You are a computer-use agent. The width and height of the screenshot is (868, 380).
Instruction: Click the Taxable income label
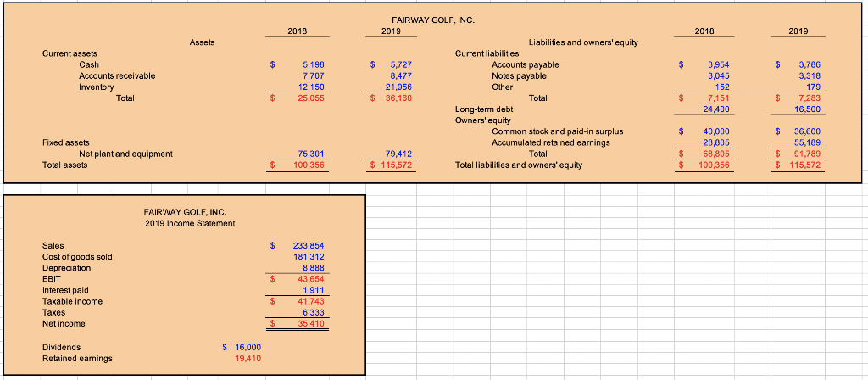[x=73, y=301]
